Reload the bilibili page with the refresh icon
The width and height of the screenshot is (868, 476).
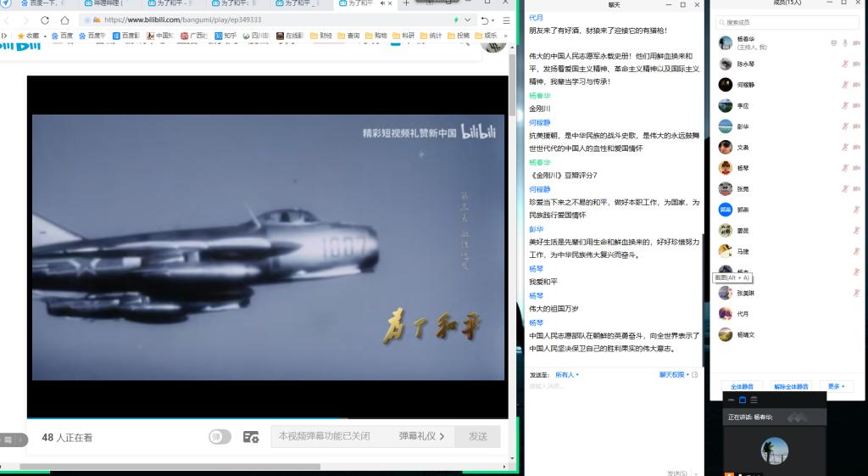click(x=45, y=20)
